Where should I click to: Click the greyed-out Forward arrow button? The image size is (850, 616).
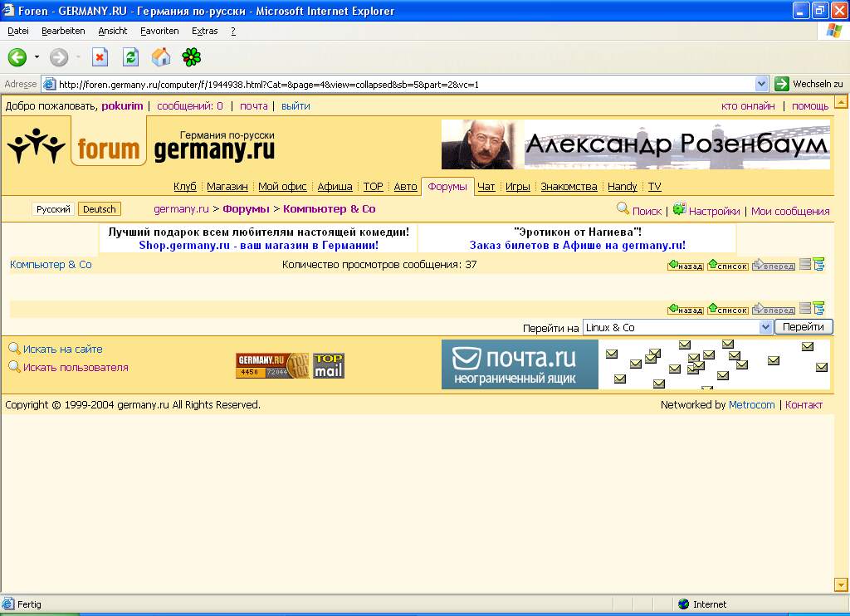[x=59, y=57]
